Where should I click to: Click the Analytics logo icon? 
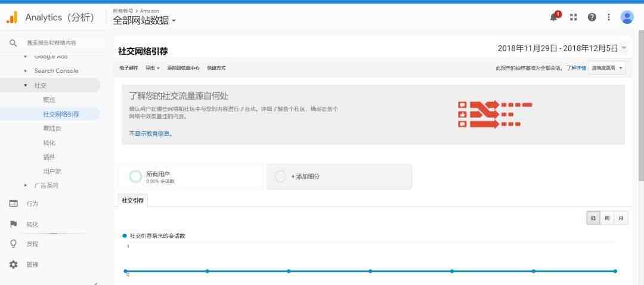12,17
